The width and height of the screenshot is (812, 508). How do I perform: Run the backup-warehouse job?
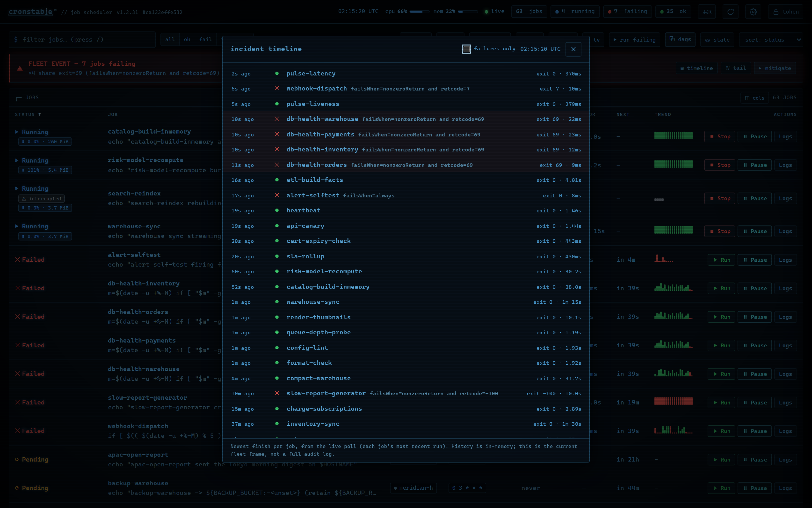point(721,488)
